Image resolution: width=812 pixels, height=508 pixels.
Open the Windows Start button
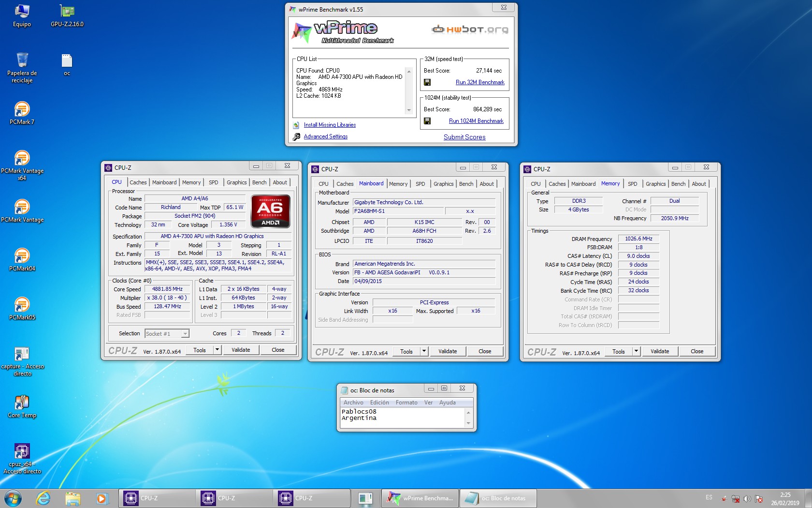pyautogui.click(x=13, y=498)
